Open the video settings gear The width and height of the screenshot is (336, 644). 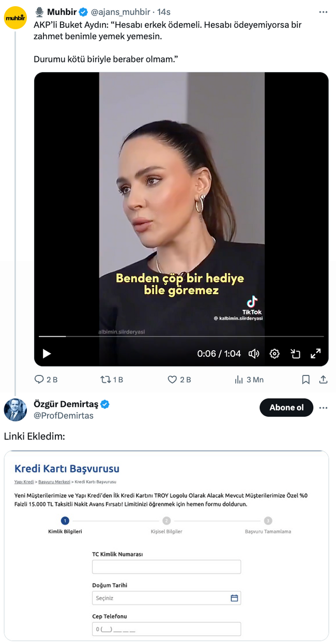coord(274,354)
